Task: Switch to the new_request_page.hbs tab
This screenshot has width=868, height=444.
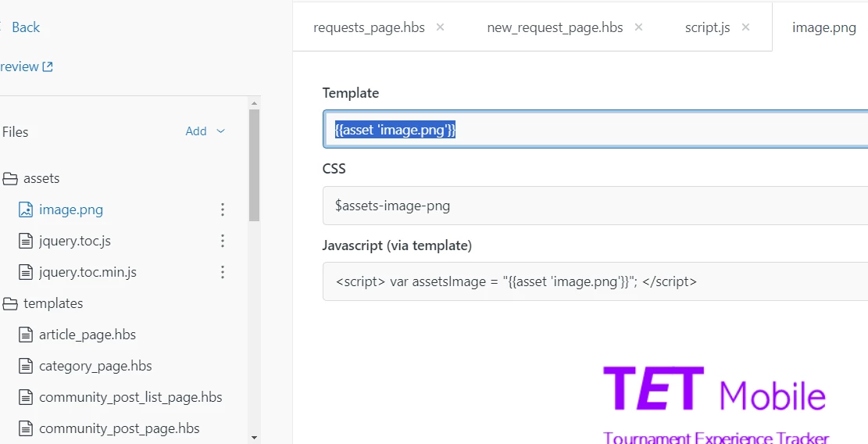Action: pyautogui.click(x=555, y=27)
